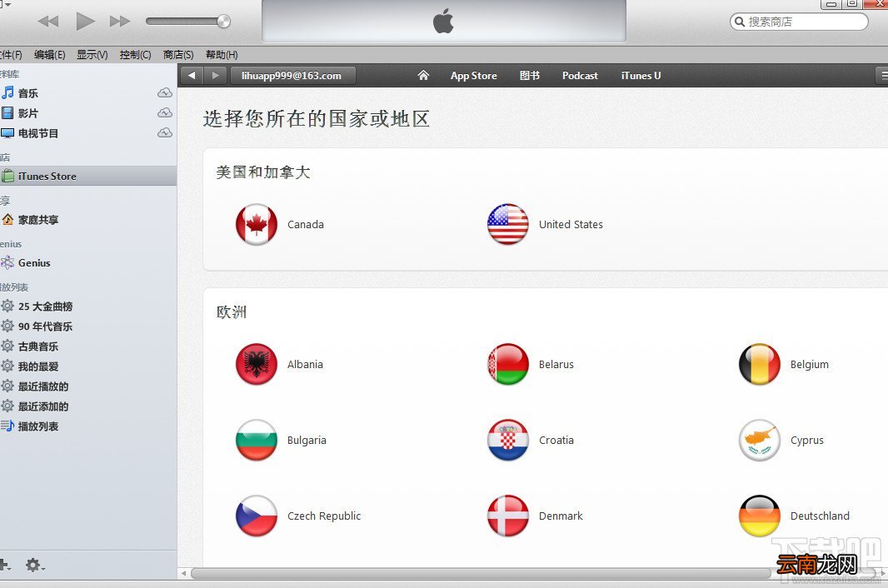Viewport: 888px width, 588px height.
Task: Open 家庭共享 in the sidebar
Action: pos(38,220)
